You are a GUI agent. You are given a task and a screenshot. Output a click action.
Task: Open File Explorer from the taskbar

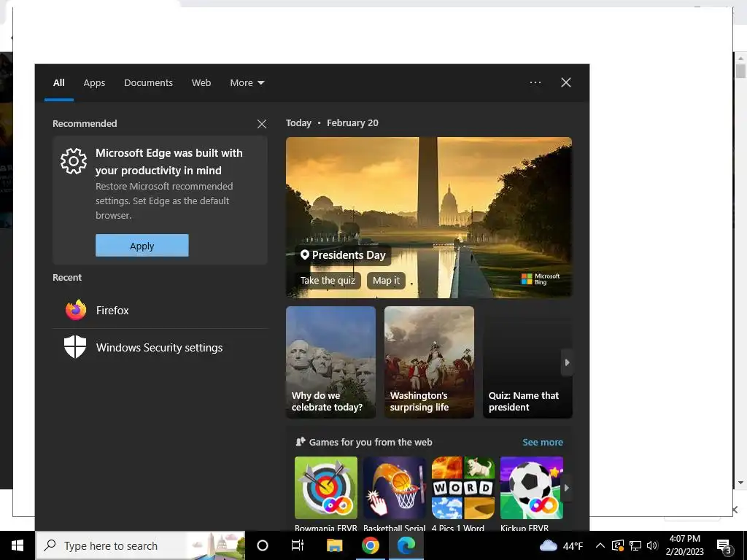click(334, 545)
